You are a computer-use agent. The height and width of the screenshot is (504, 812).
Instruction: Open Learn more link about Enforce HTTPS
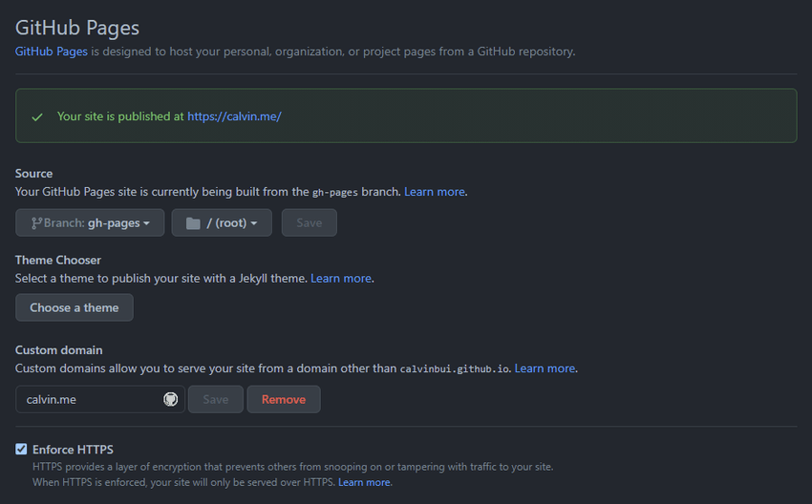(x=364, y=482)
